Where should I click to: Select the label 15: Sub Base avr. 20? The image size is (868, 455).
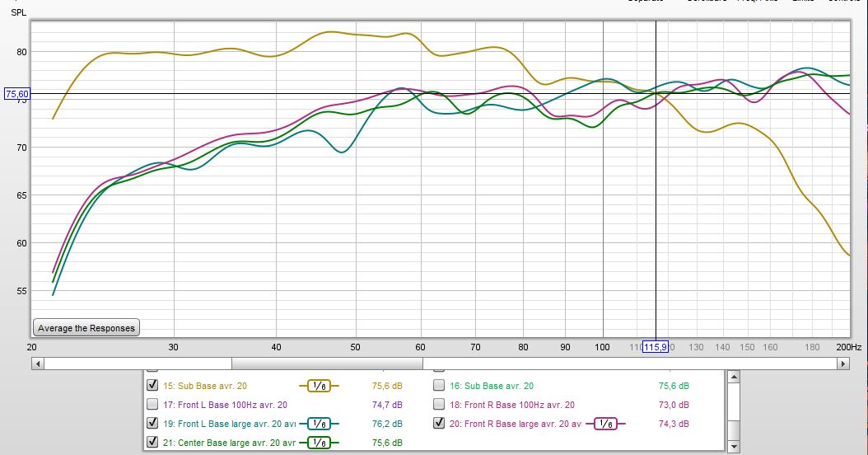coord(205,386)
